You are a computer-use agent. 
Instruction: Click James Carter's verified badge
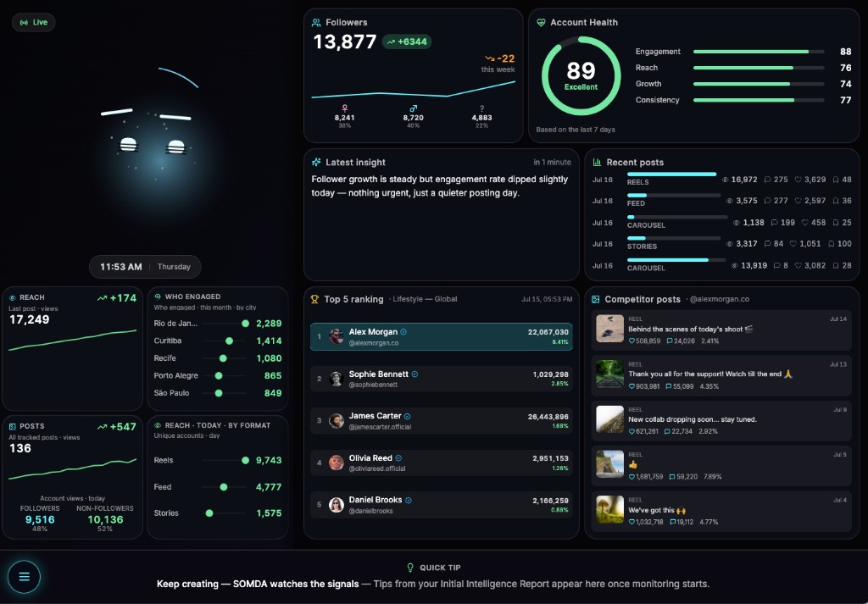tap(408, 416)
